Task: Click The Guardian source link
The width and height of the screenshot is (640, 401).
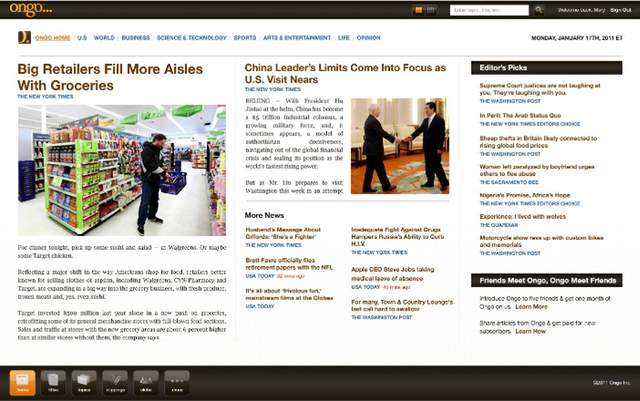Action: click(x=499, y=225)
